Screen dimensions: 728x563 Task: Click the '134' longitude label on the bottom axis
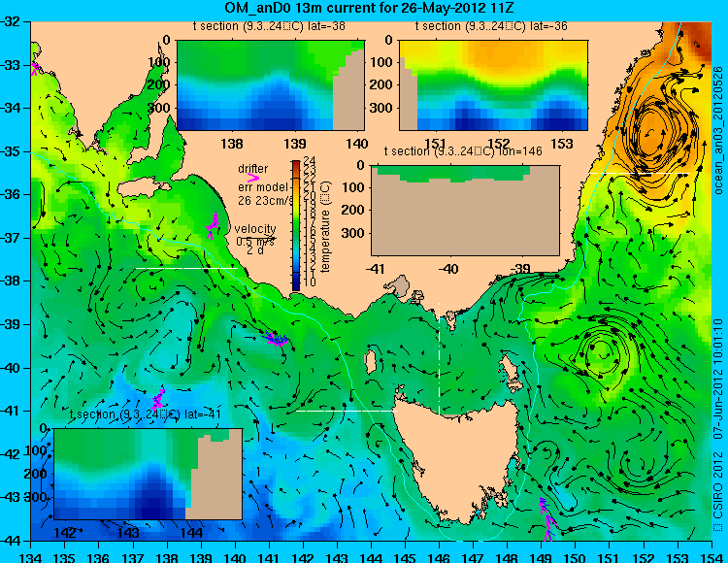[x=31, y=557]
